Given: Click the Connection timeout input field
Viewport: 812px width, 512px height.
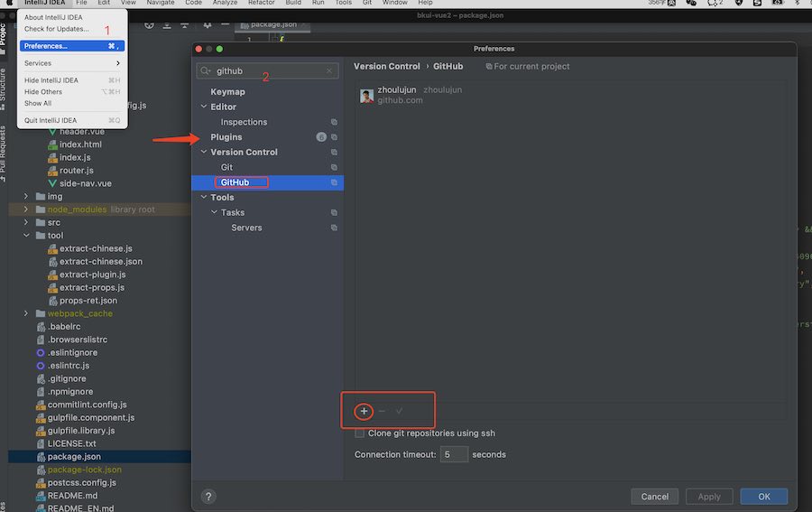Looking at the screenshot, I should click(x=454, y=454).
